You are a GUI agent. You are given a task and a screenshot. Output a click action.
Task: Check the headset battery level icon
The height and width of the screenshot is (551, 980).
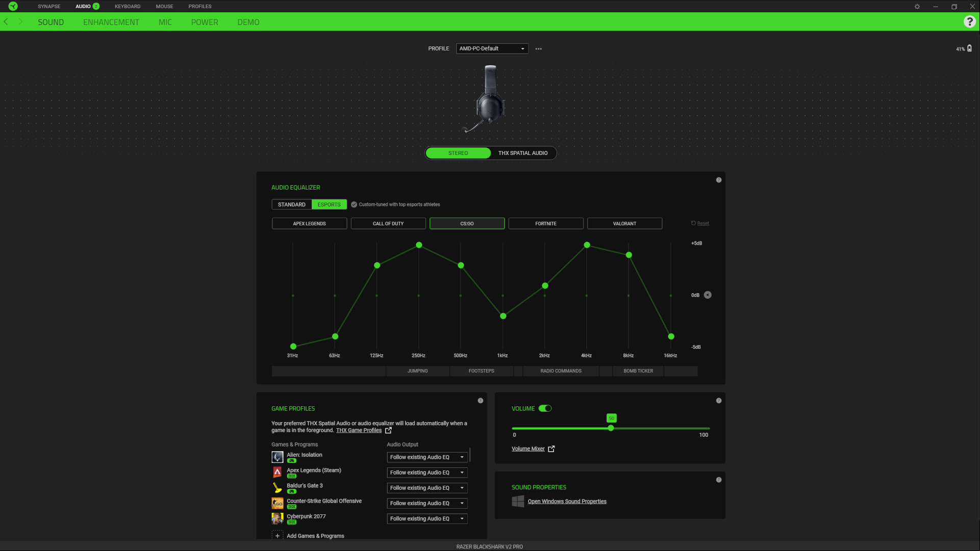point(969,48)
